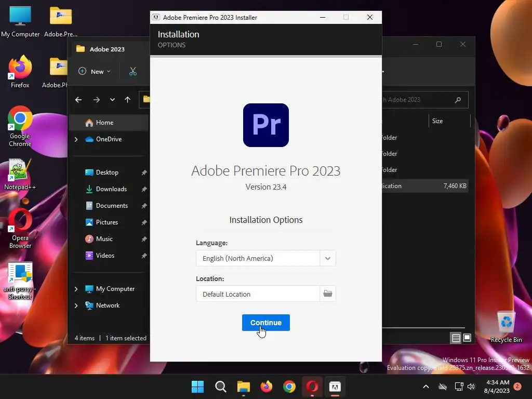Open the clock showing 4:34 AM
This screenshot has height=399, width=532.
(x=497, y=387)
